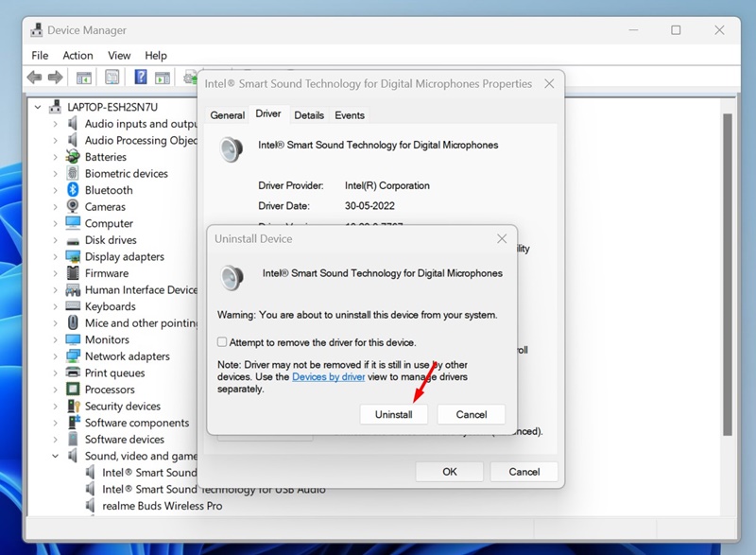Open the Action menu

pos(77,56)
